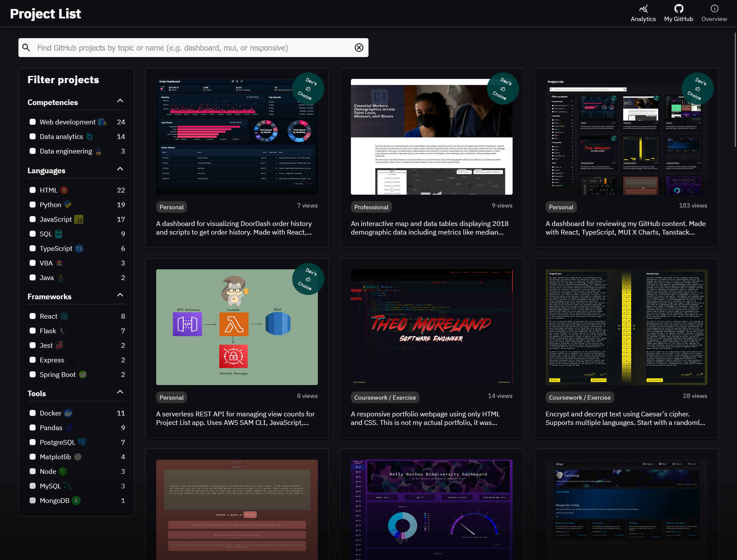
Task: Collapse the Languages filter section
Action: (x=120, y=169)
